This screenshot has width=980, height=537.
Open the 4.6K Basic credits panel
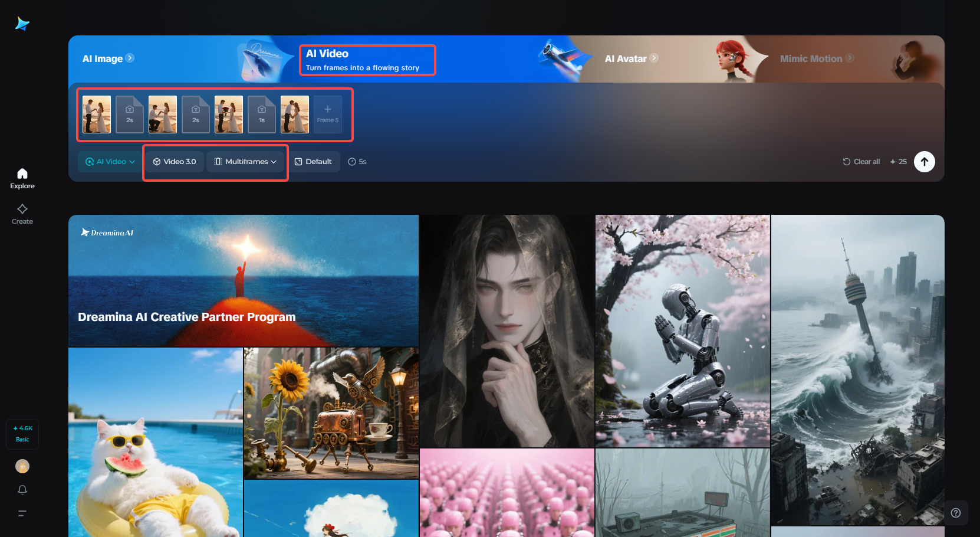click(x=22, y=434)
